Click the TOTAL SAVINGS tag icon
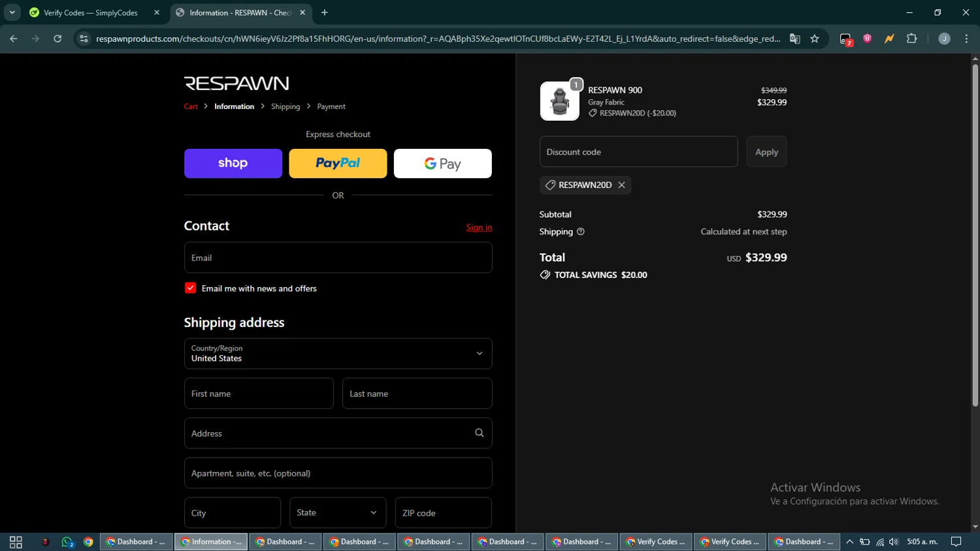Screen dimensions: 980x551 545,275
